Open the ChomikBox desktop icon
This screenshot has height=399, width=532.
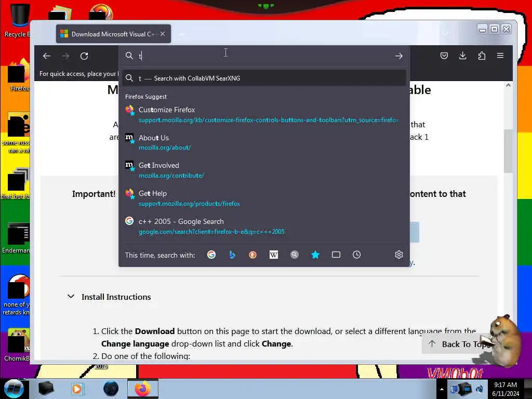tap(17, 345)
